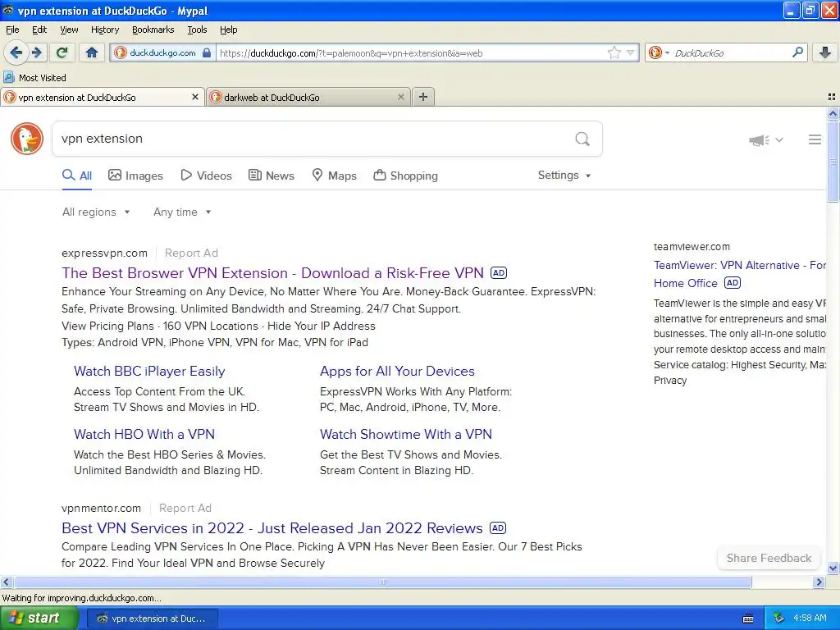Screen dimensions: 840x630
Task: Click the 4:58 AM system clock
Action: point(810,619)
